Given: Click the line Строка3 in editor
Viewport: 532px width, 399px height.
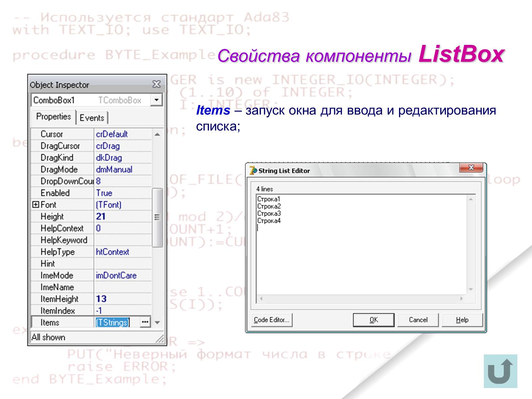Looking at the screenshot, I should 269,213.
